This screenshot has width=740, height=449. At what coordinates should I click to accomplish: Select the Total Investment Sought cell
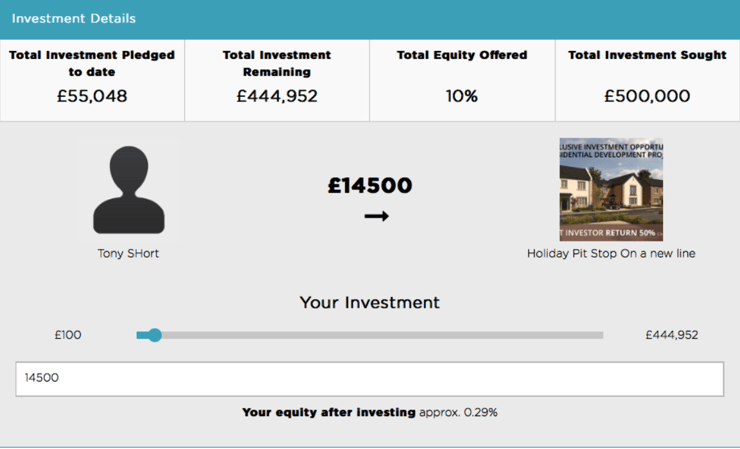point(648,80)
